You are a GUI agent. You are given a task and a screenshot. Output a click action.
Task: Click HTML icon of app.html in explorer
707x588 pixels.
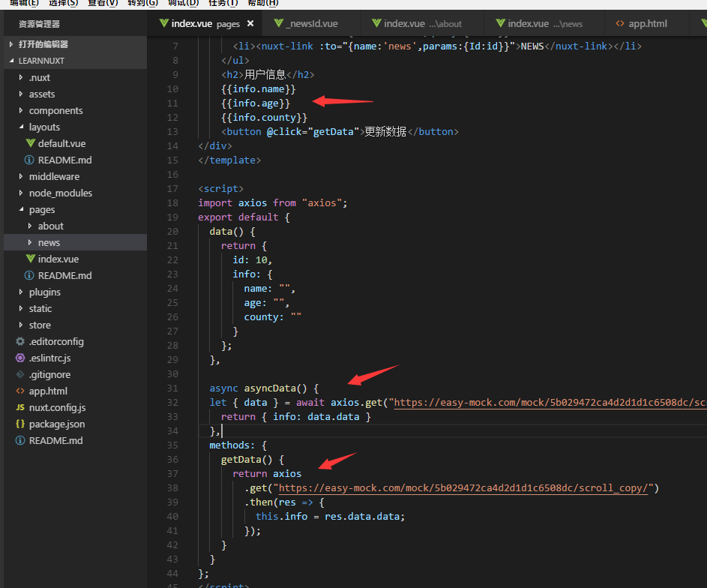click(x=20, y=391)
